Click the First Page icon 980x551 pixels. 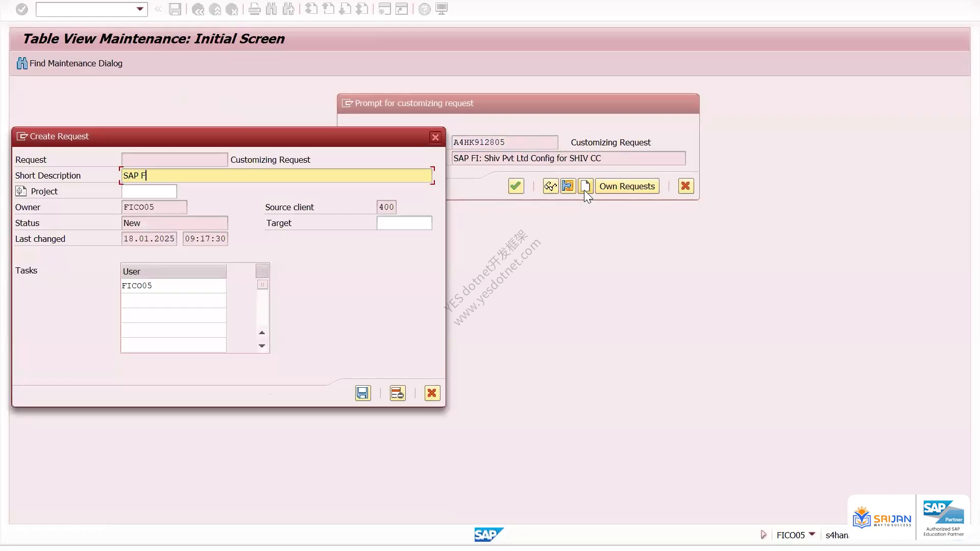311,9
